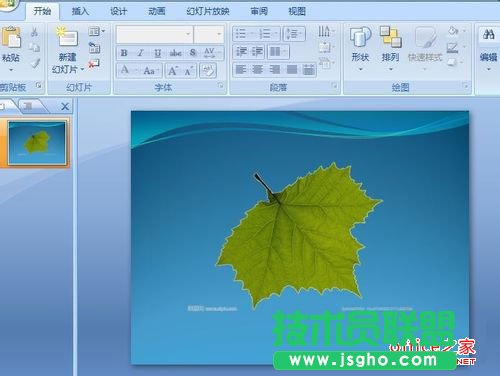Go to the 动画 tab

[x=157, y=11]
